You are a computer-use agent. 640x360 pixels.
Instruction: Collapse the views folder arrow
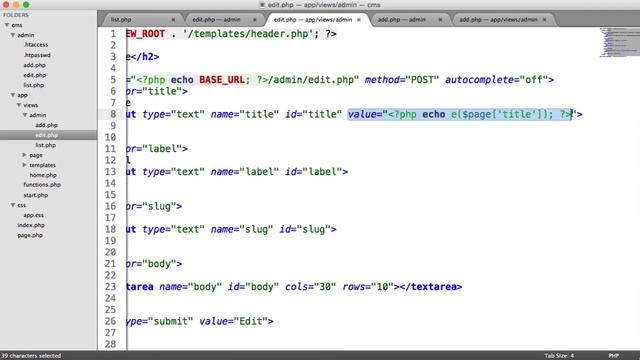[x=19, y=105]
